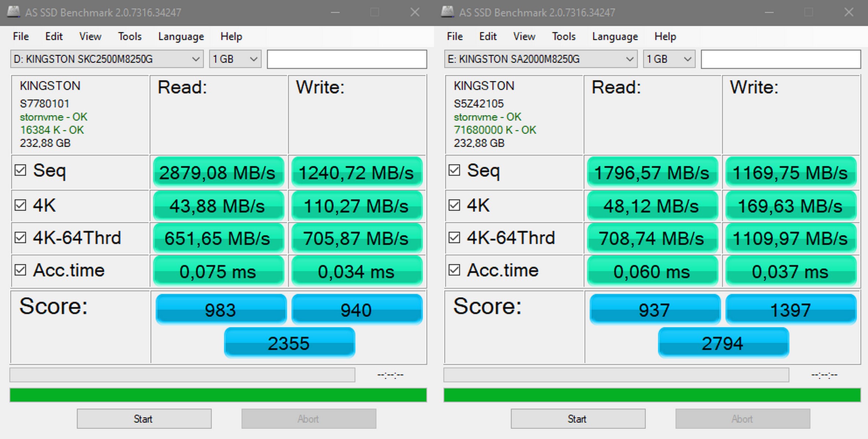Toggle the 4K-64Thrd checkbox in left window

click(21, 238)
